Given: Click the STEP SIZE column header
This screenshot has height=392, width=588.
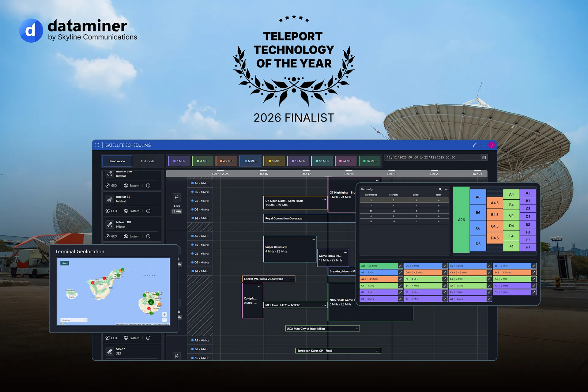Looking at the screenshot, I should point(394,195).
